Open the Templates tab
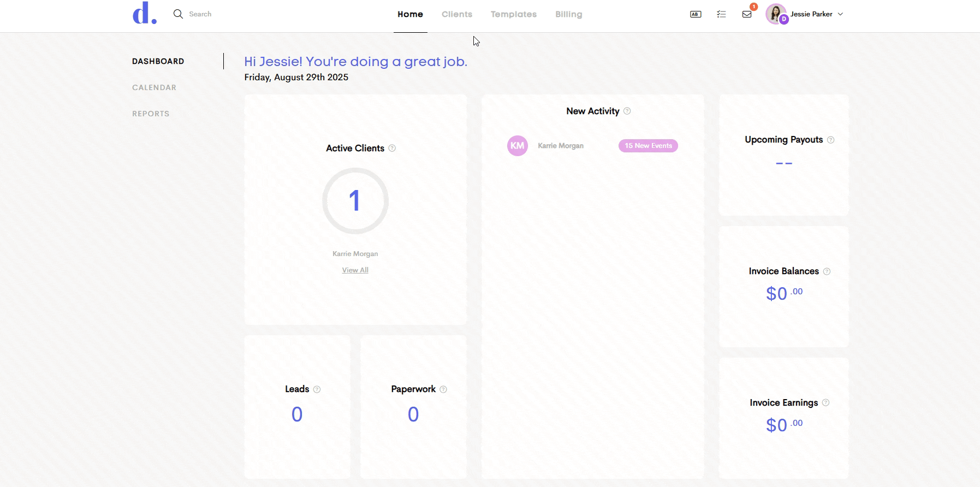 (x=514, y=14)
